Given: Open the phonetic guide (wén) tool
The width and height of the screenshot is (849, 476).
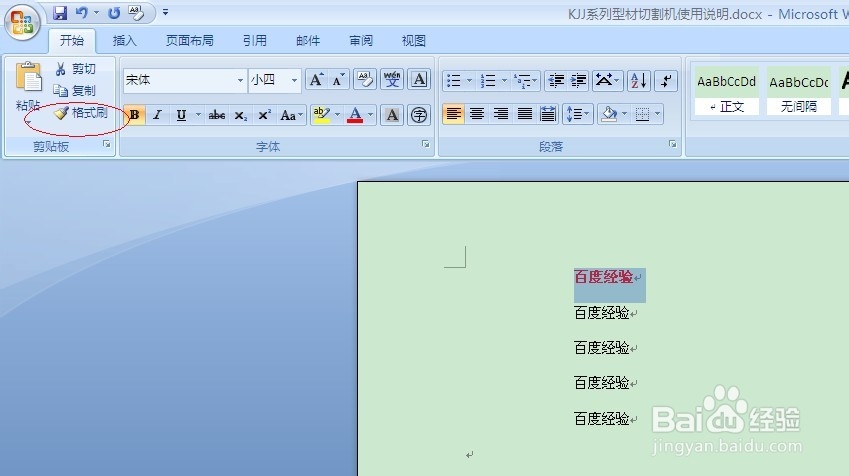Looking at the screenshot, I should click(392, 80).
